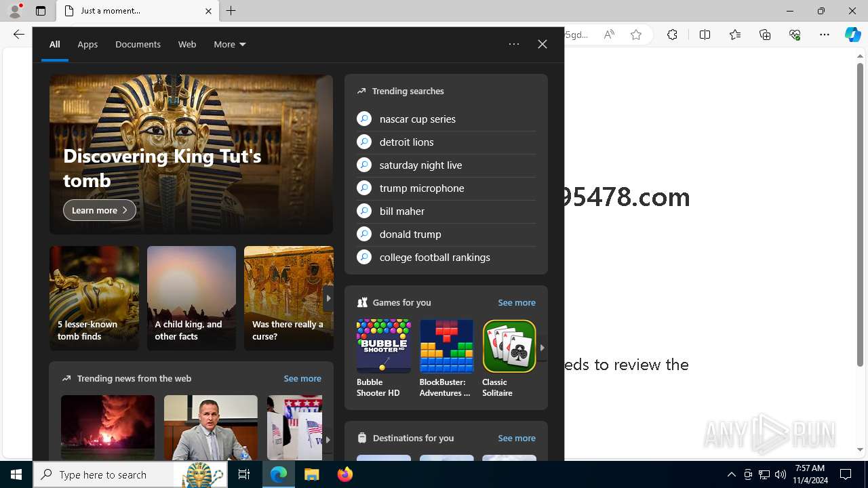Click search icon beside detroit lions
Screen dimensions: 868x488
(x=364, y=142)
